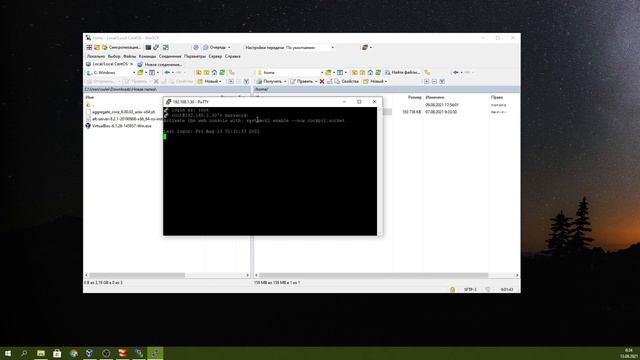The height and width of the screenshot is (360, 640).
Task: Open Chrome from the taskbar
Action: (x=73, y=353)
